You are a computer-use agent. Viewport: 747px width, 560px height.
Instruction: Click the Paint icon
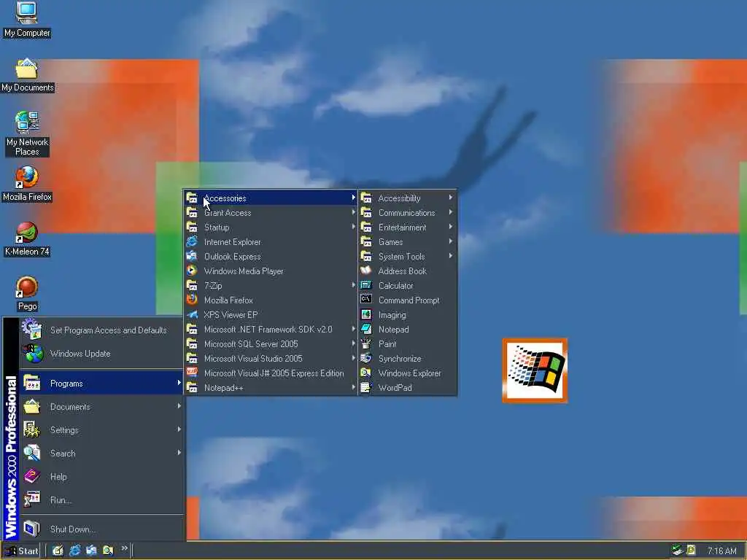pyautogui.click(x=366, y=343)
